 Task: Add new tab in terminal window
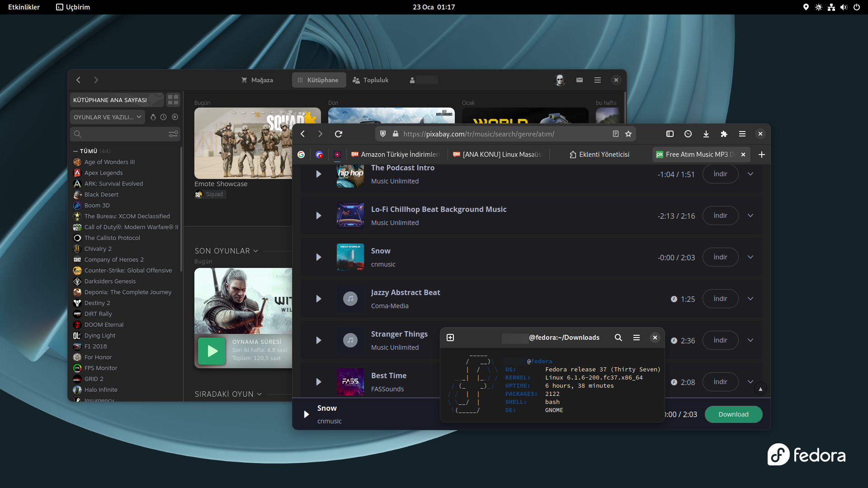[x=450, y=338]
